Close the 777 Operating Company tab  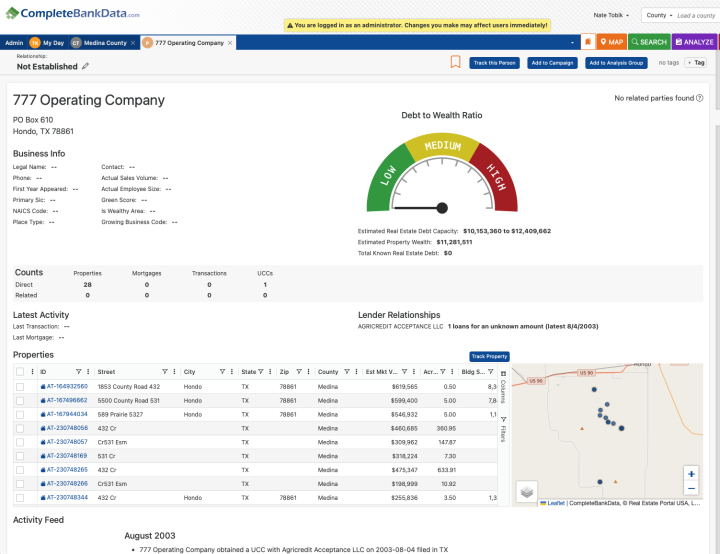(232, 43)
